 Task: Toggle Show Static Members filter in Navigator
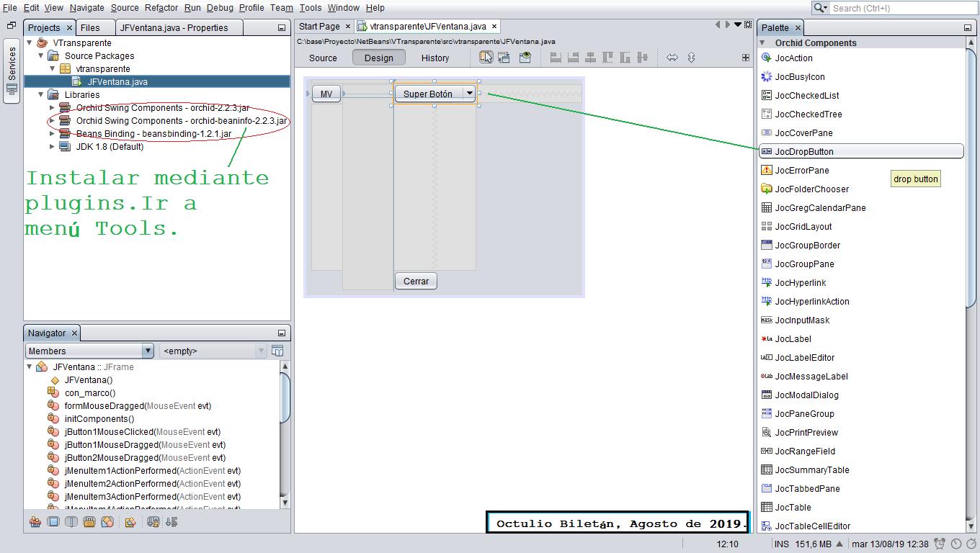(71, 522)
